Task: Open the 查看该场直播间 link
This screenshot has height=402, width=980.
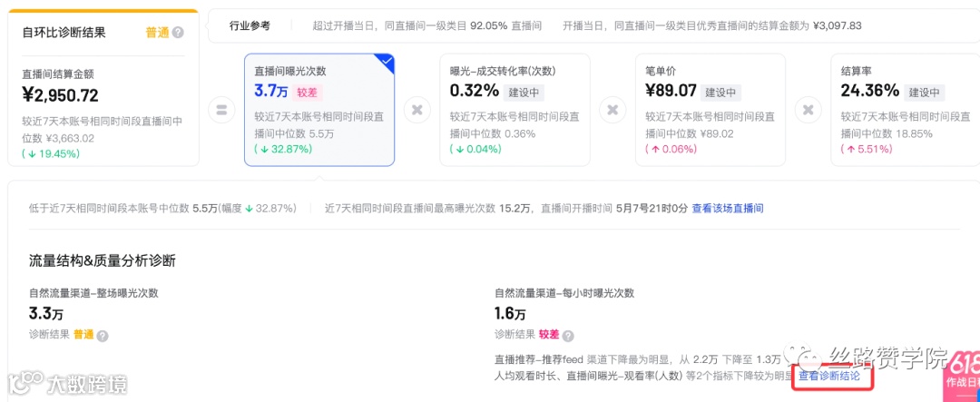Action: [x=728, y=208]
